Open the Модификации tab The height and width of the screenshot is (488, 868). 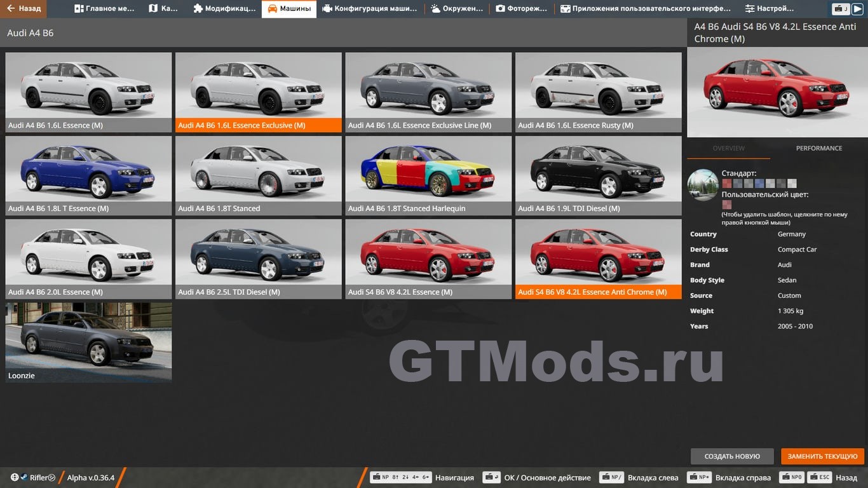(224, 9)
